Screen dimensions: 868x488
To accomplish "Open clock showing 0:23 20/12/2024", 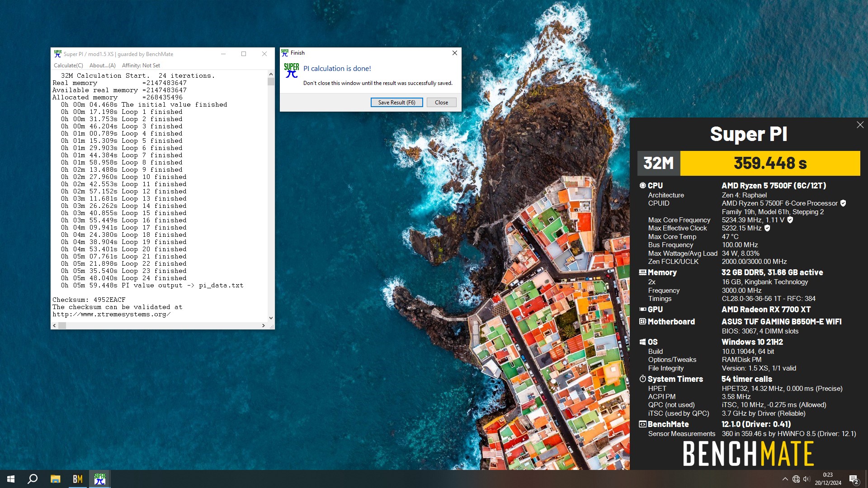I will click(x=828, y=479).
